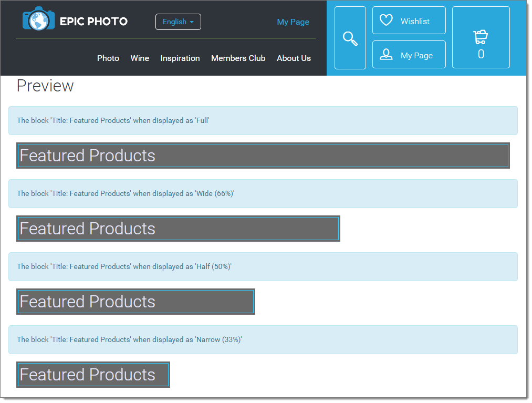Select the Full width Featured Products block
This screenshot has width=532, height=403.
[263, 156]
